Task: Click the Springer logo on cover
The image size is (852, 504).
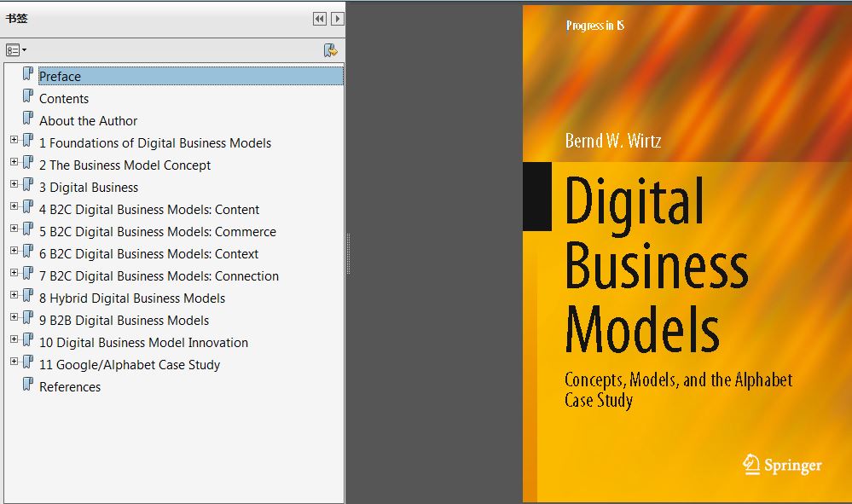Action: coord(782,465)
